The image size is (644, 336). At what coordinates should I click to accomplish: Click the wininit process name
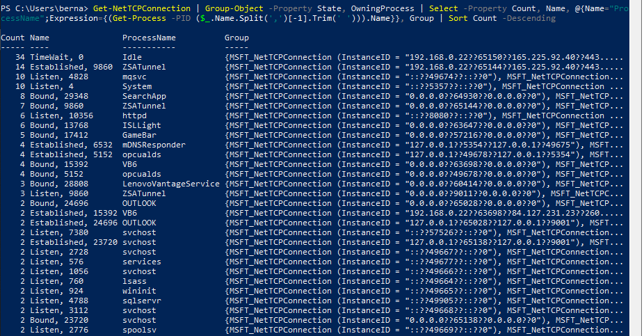[139, 291]
